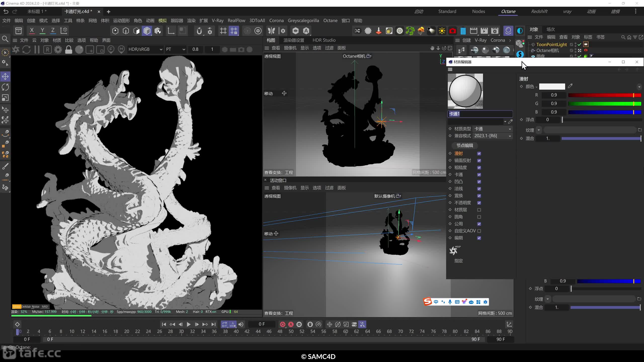This screenshot has width=644, height=362.
Task: Jump to the start of the timeline
Action: point(164,324)
